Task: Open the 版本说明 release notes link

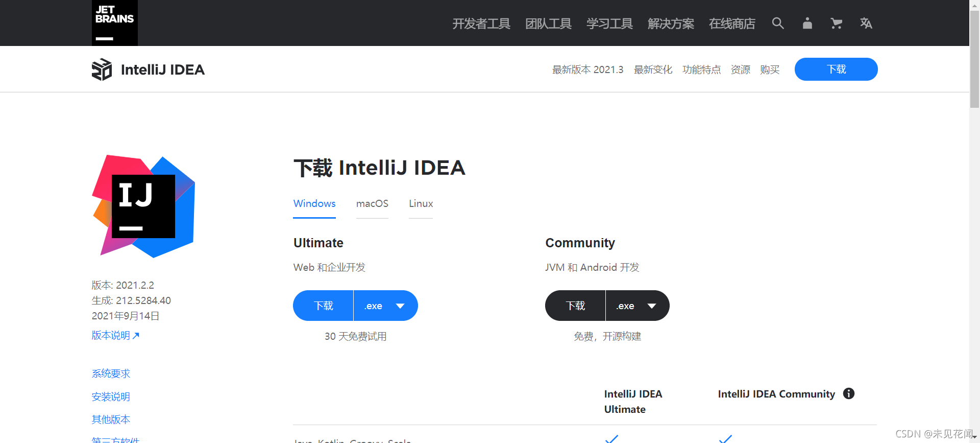Action: click(115, 335)
